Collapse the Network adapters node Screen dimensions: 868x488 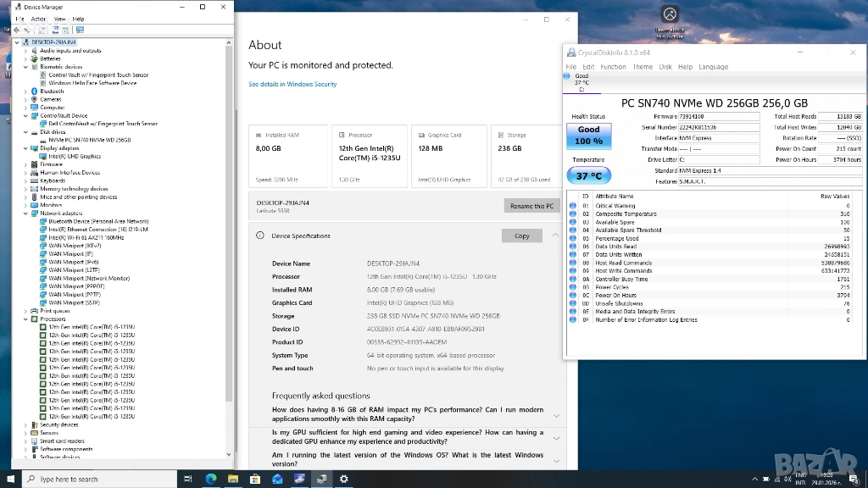(25, 213)
